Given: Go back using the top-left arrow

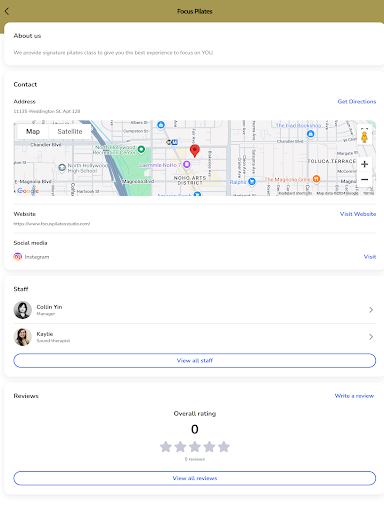Looking at the screenshot, I should pyautogui.click(x=7, y=11).
